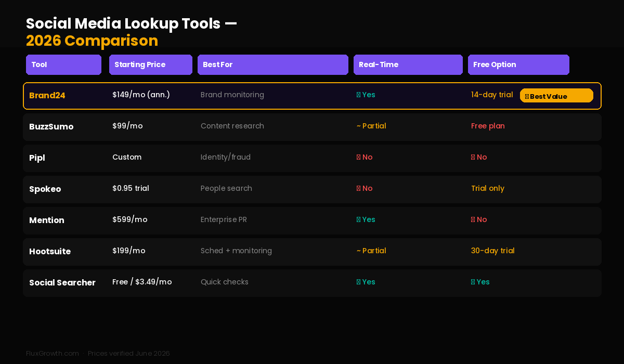Click the Custom price cell

[127, 157]
